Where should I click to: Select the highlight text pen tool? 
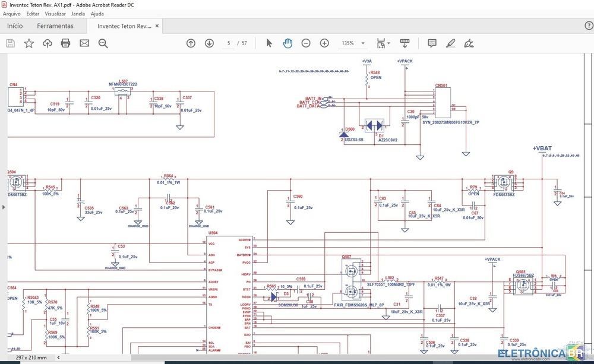tap(451, 43)
